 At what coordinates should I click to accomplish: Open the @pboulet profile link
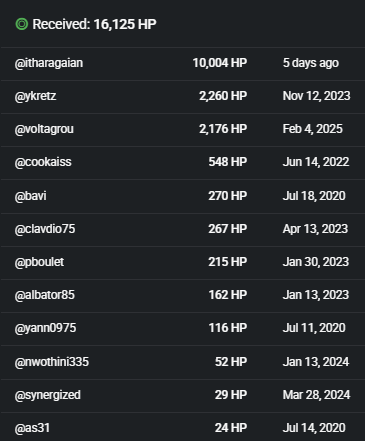pyautogui.click(x=39, y=262)
